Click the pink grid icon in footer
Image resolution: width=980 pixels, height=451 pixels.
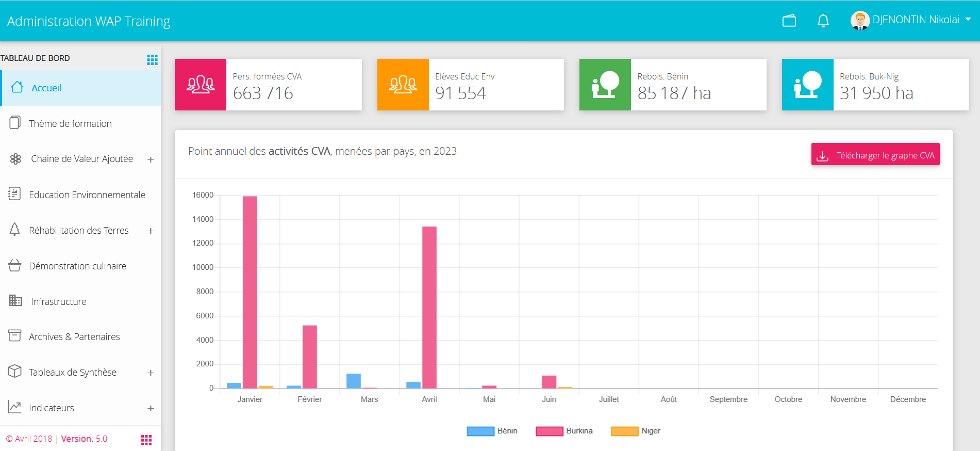[x=146, y=440]
